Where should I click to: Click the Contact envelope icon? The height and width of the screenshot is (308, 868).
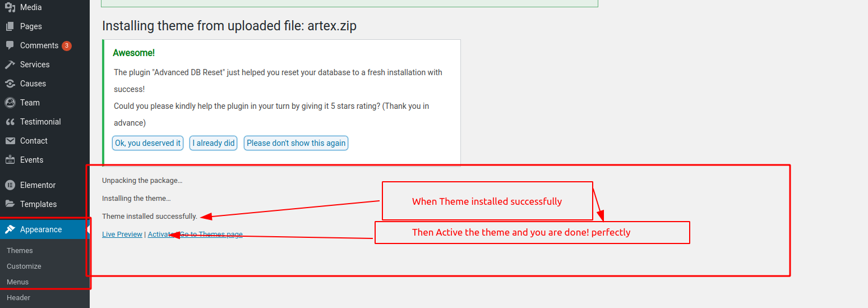pos(10,141)
